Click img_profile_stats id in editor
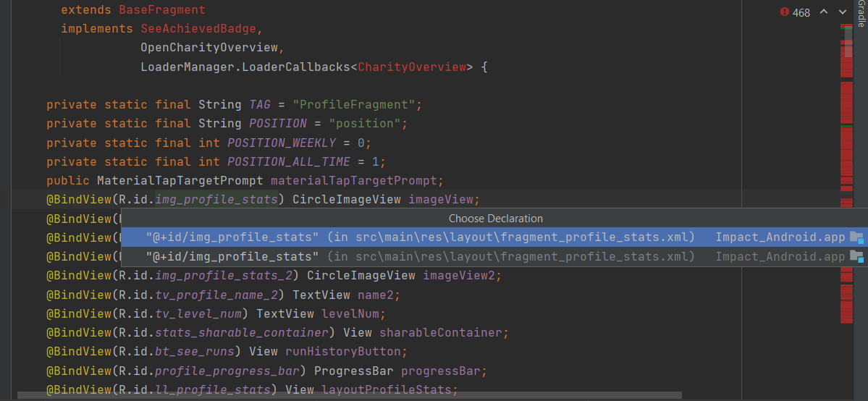 216,199
